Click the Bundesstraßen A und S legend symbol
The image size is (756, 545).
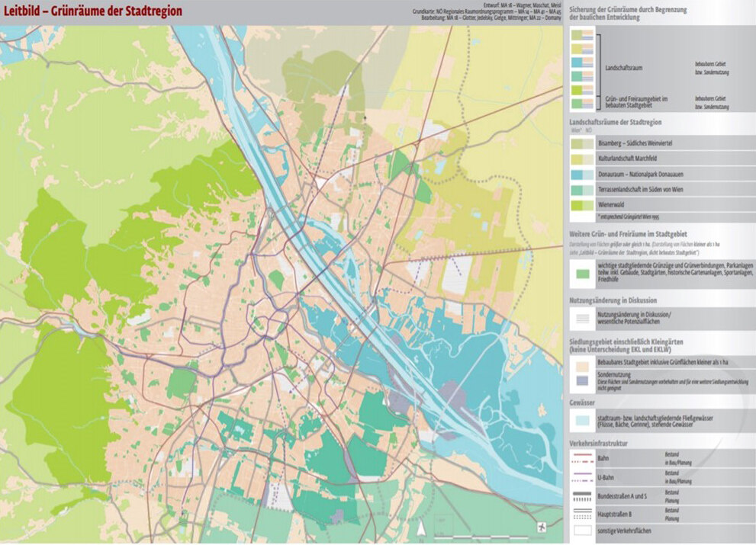[x=584, y=495]
